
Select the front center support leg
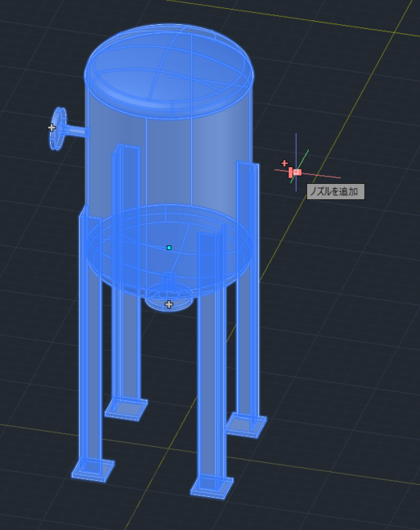pos(211,358)
